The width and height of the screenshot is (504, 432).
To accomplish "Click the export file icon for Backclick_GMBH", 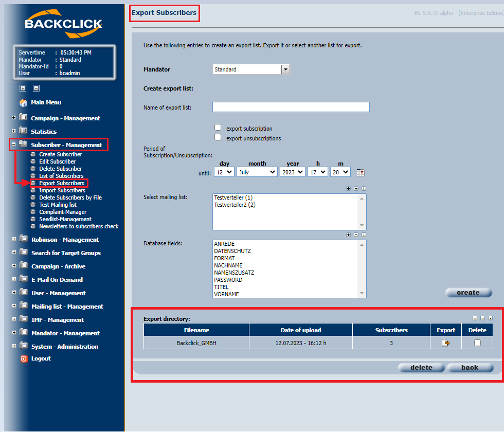I will coord(445,343).
